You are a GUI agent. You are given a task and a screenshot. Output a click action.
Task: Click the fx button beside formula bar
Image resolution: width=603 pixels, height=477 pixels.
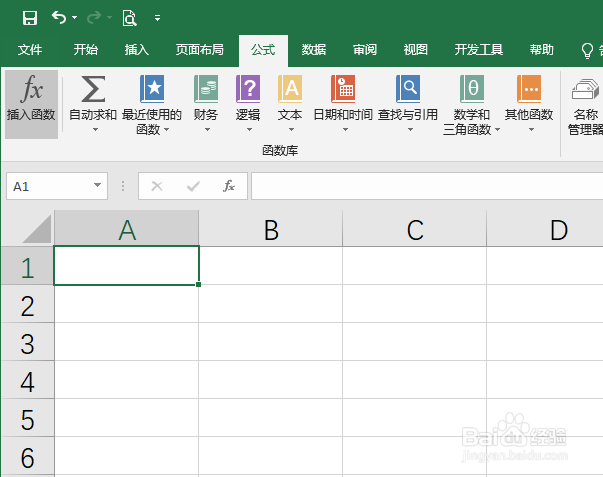[x=229, y=185]
